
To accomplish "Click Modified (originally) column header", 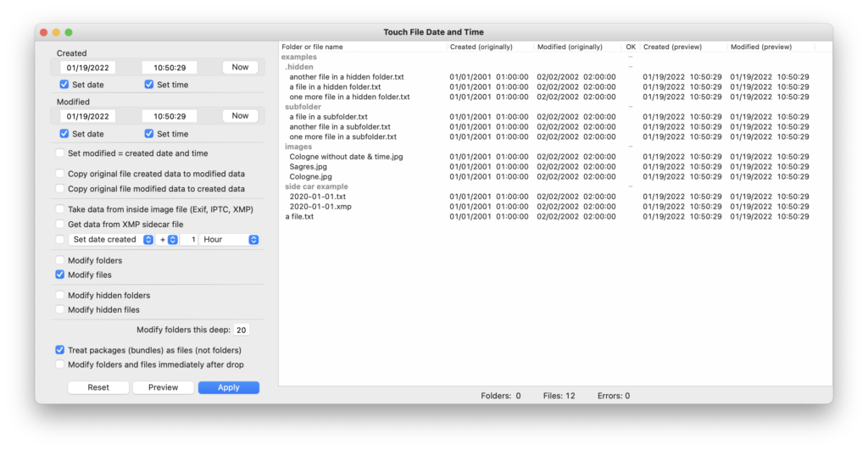I will (x=577, y=47).
